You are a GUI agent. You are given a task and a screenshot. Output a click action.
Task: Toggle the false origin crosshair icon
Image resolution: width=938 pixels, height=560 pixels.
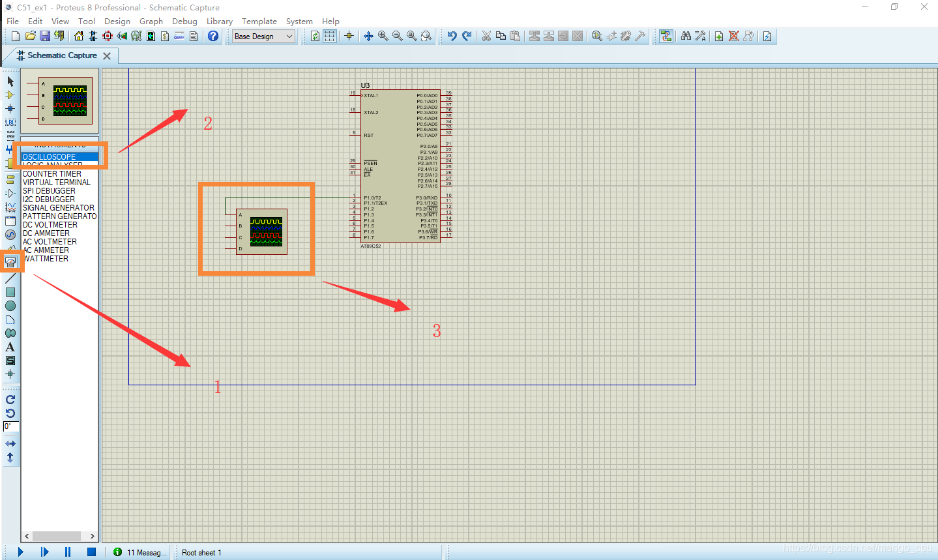(349, 36)
